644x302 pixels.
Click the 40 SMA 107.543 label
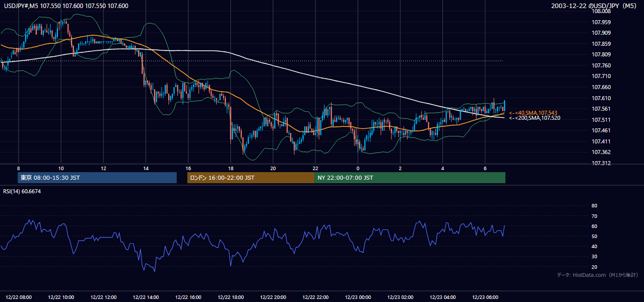pyautogui.click(x=533, y=113)
